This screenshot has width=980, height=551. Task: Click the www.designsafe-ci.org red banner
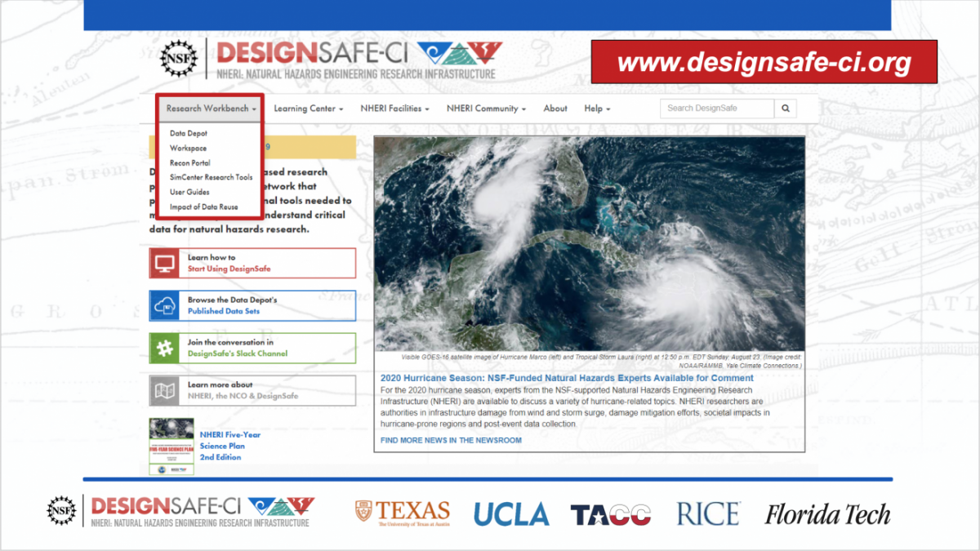[764, 62]
